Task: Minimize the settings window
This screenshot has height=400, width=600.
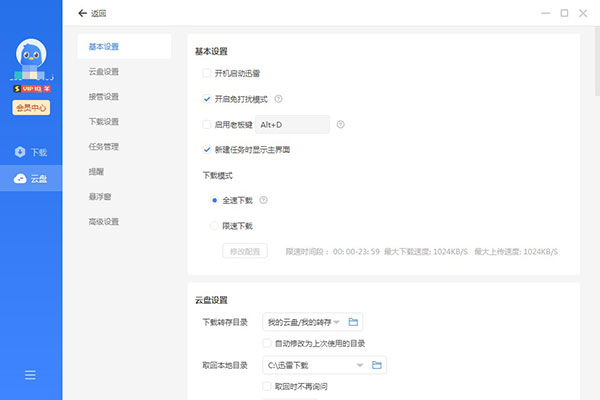Action: coord(546,13)
